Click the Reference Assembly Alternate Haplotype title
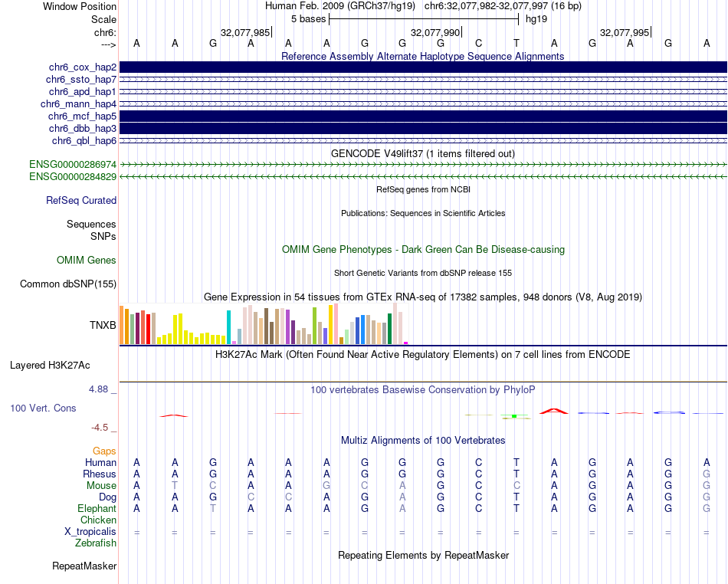Viewport: 728px width, 584px height. pos(423,57)
